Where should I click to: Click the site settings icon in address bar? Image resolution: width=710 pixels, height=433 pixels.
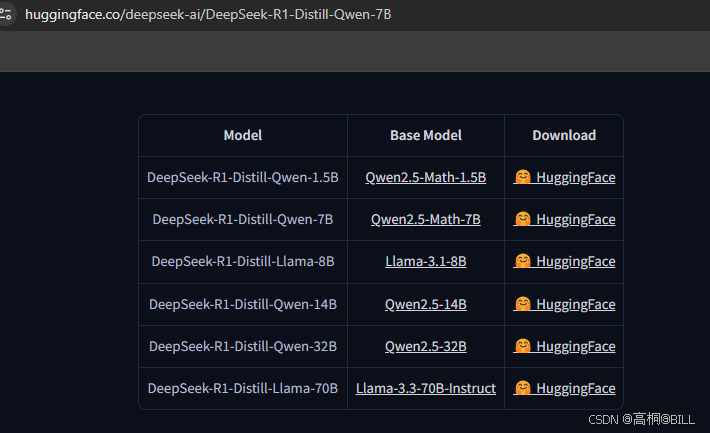6,14
